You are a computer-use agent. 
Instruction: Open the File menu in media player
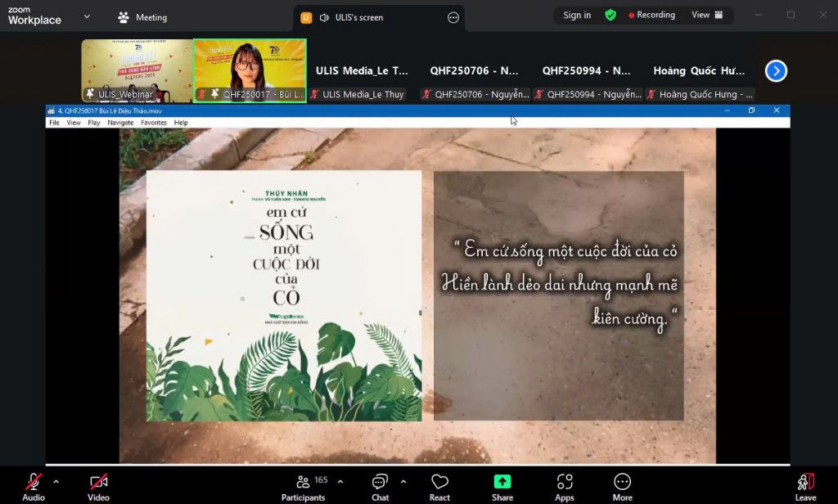coord(55,123)
